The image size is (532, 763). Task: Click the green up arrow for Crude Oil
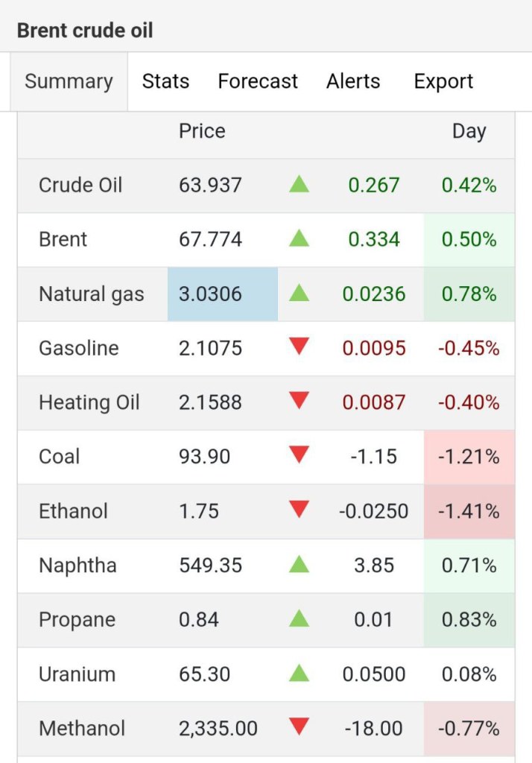point(299,184)
